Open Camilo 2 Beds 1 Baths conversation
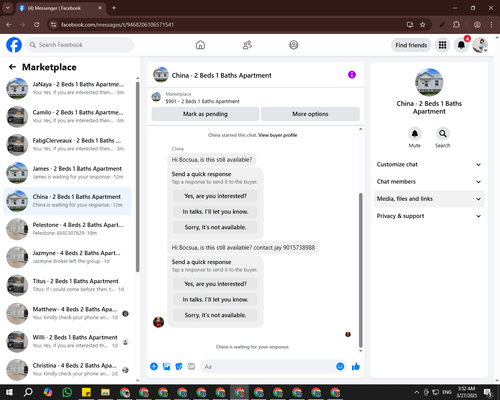Screen dimensions: 500x400 [67, 116]
